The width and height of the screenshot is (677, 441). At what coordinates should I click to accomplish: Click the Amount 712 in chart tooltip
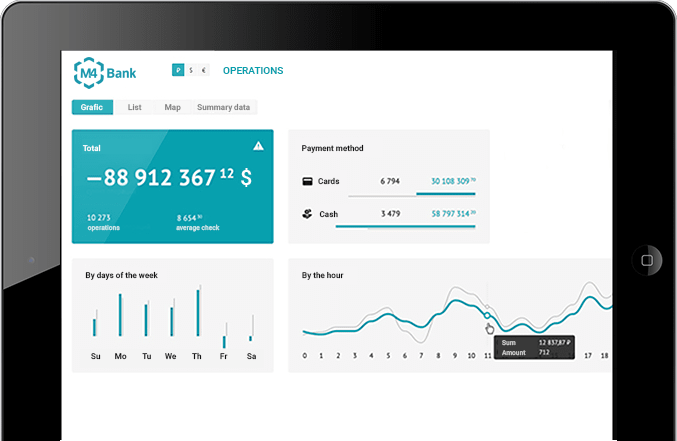tap(544, 352)
